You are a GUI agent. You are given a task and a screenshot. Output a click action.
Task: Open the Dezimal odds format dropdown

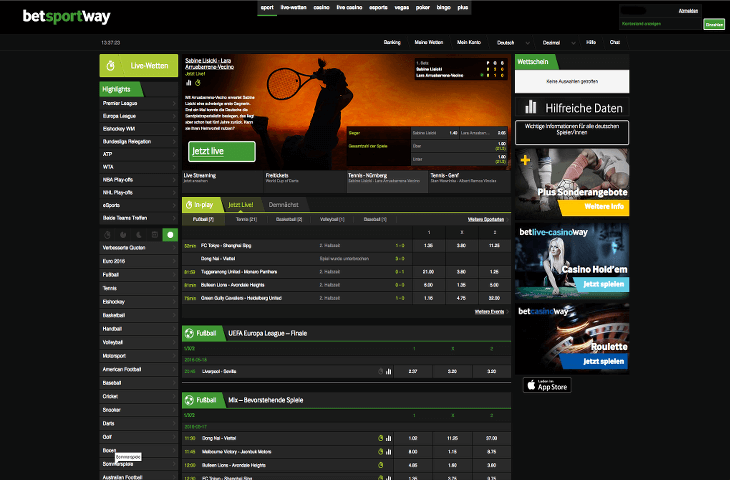[558, 42]
